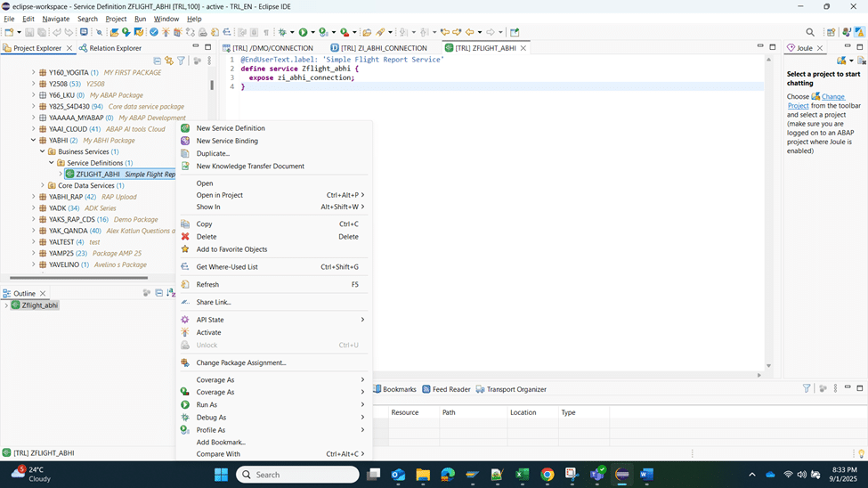This screenshot has width=868, height=488.
Task: Click the Activate icon in the context menu
Action: click(x=185, y=332)
